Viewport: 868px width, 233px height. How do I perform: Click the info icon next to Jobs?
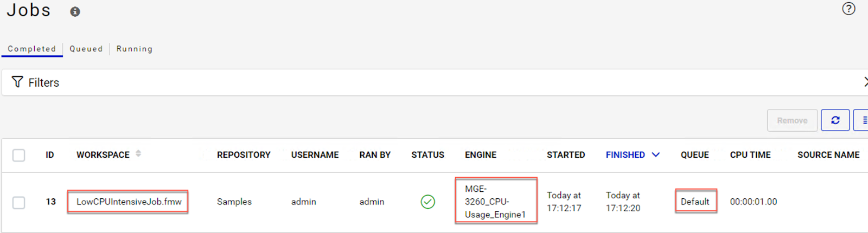(x=75, y=11)
